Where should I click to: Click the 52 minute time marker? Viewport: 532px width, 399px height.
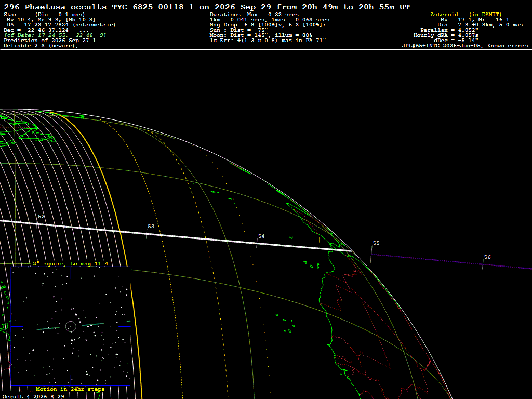point(41,217)
